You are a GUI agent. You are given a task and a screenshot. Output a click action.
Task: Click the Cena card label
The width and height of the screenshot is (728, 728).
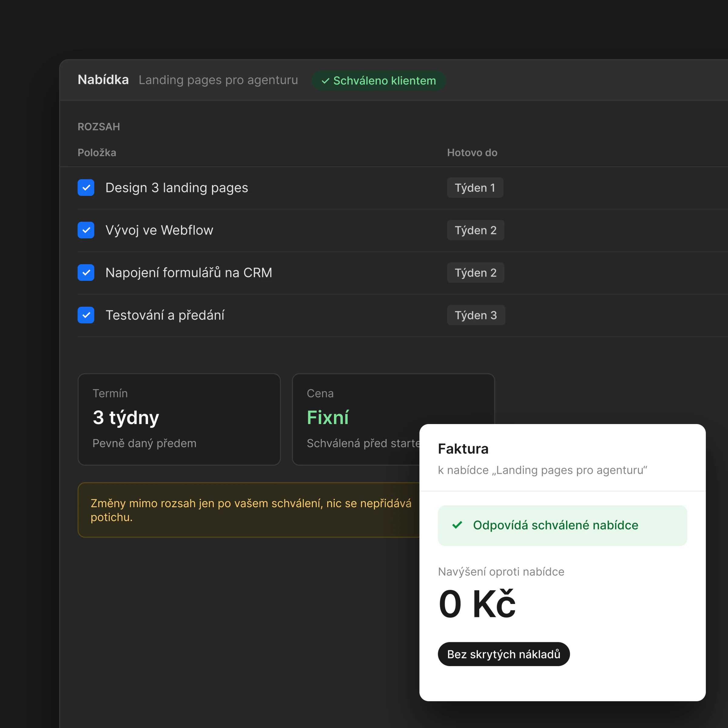pos(320,393)
